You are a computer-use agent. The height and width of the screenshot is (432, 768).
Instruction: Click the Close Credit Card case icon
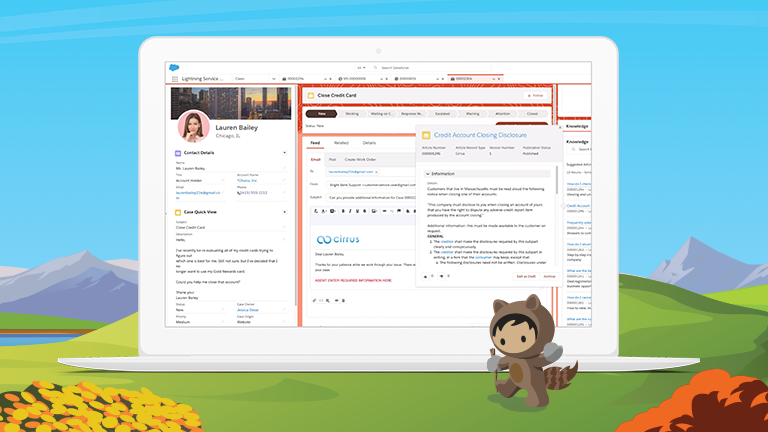(311, 96)
